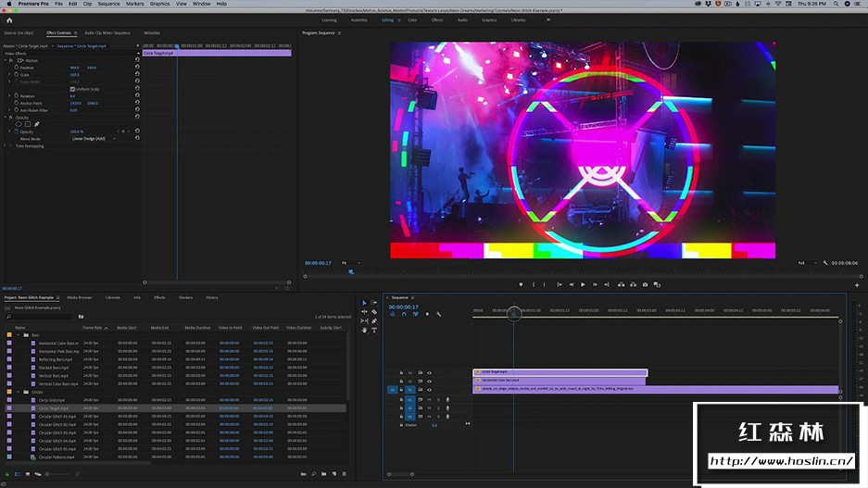The image size is (868, 488).
Task: Collapse the Bars bin folder
Action: click(17, 335)
